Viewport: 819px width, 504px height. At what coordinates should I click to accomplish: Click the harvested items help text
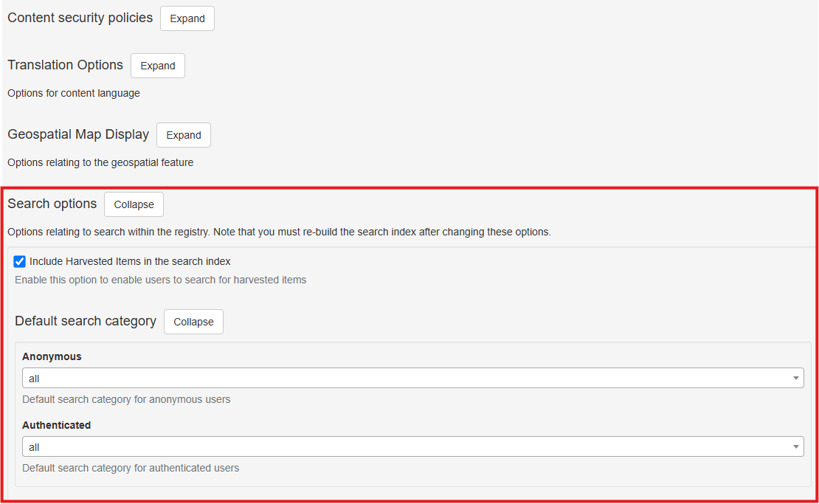[x=160, y=280]
